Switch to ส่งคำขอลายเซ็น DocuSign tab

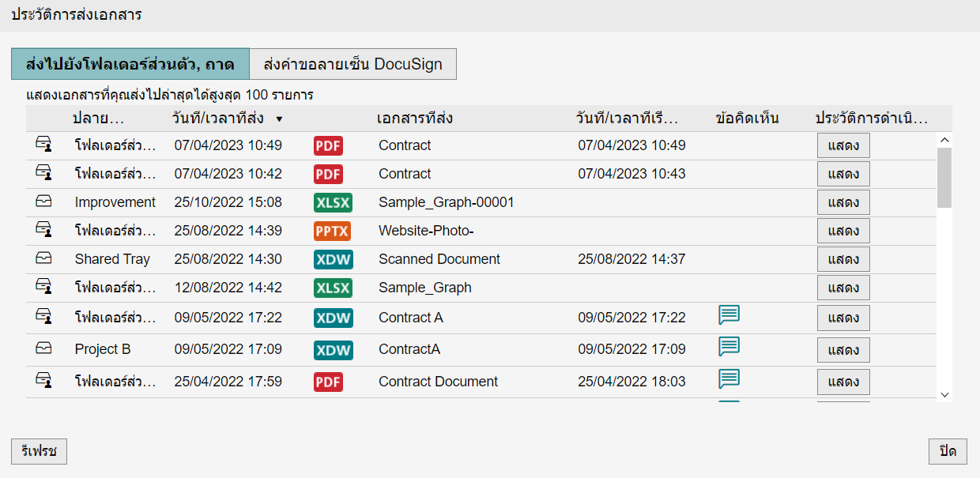click(352, 64)
